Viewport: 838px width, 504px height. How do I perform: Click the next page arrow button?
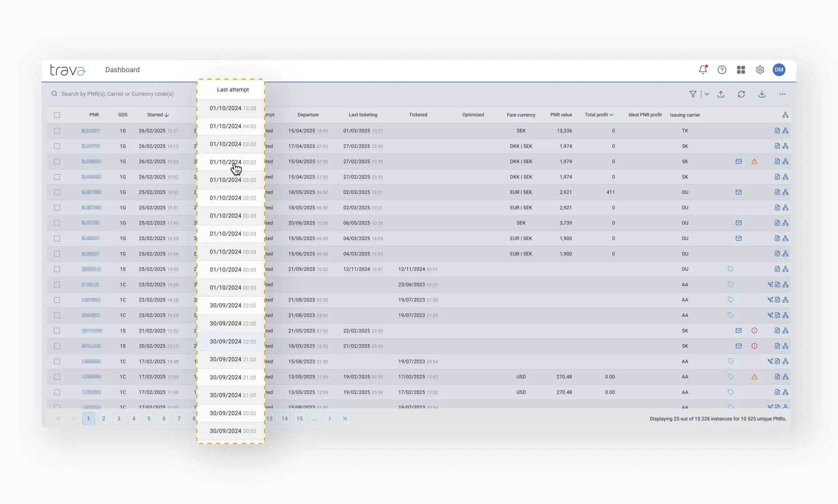pyautogui.click(x=330, y=419)
